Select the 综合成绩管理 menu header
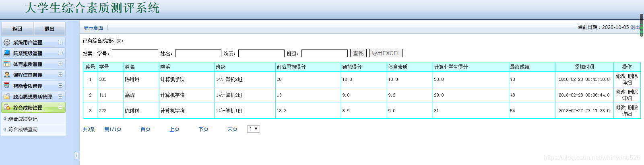The image size is (644, 165). pyautogui.click(x=33, y=107)
